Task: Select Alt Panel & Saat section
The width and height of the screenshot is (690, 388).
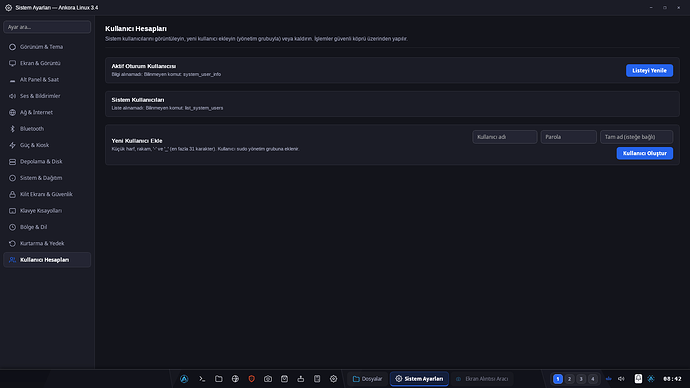Action: (47, 80)
